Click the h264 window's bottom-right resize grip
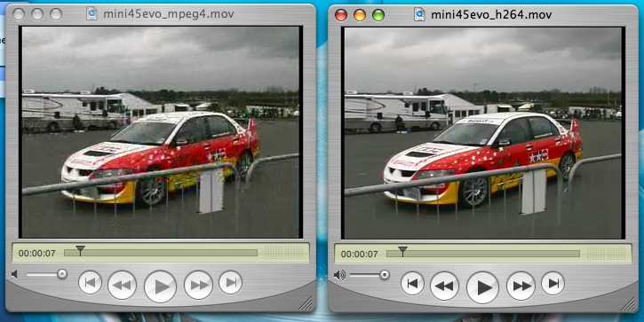The image size is (644, 322). tap(628, 304)
